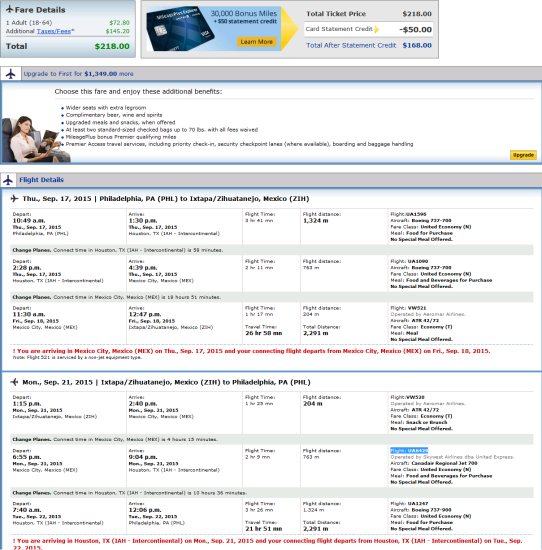Click the red Mexico City connection warning

(252, 351)
